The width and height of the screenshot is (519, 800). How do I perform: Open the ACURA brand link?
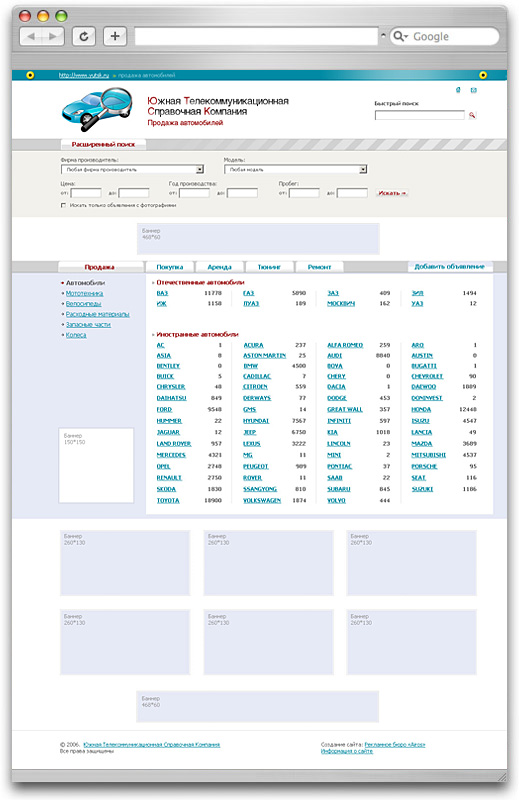[254, 345]
